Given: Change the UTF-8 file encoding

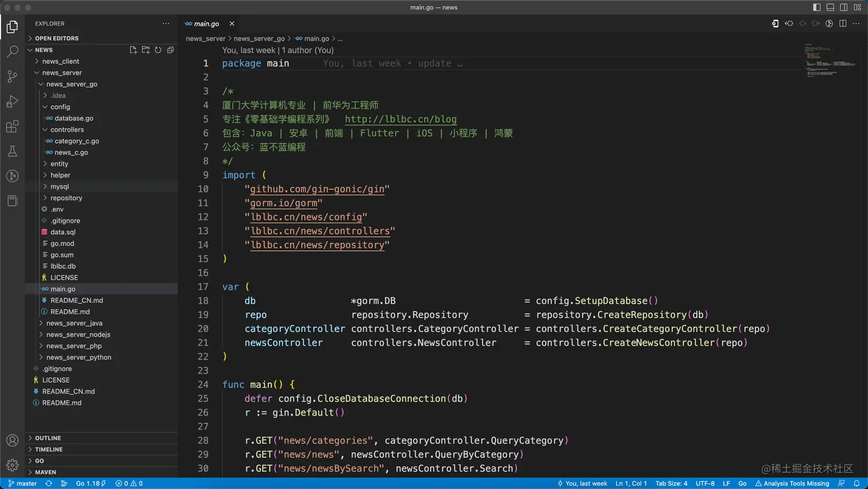Looking at the screenshot, I should click(x=705, y=484).
